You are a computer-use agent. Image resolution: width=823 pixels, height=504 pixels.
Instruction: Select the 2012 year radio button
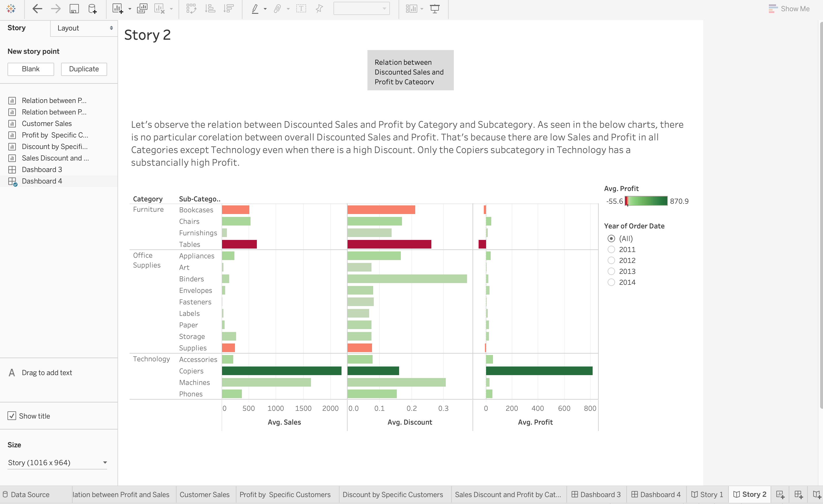click(x=611, y=260)
